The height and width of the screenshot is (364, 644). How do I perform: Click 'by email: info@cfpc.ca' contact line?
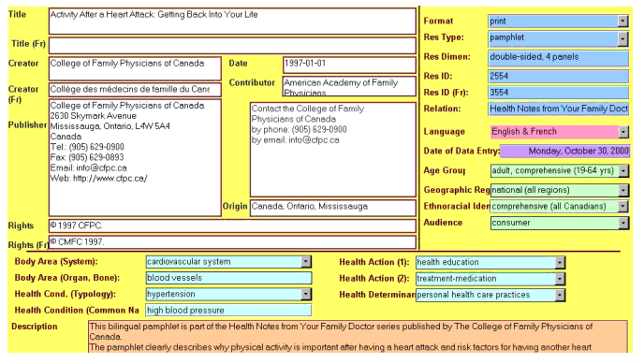click(x=295, y=140)
